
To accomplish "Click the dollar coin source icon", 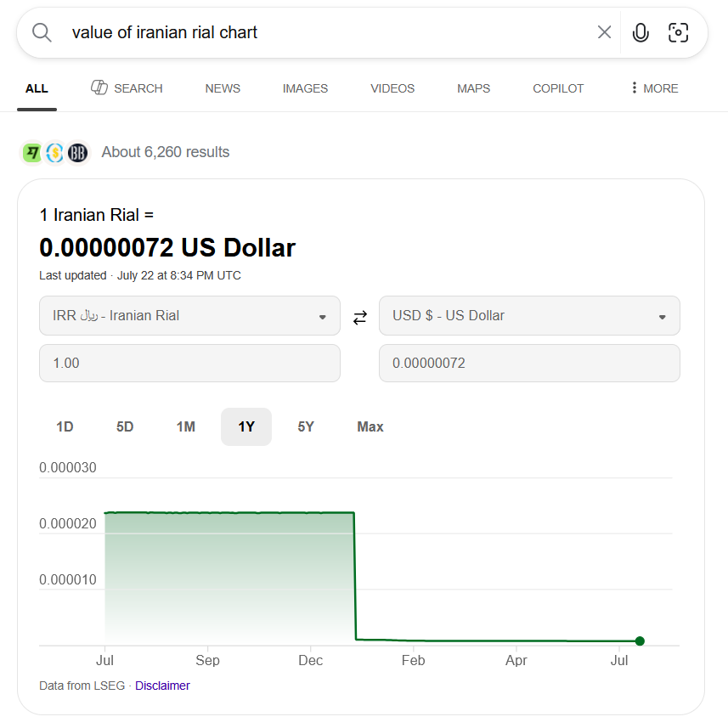I will [x=54, y=152].
